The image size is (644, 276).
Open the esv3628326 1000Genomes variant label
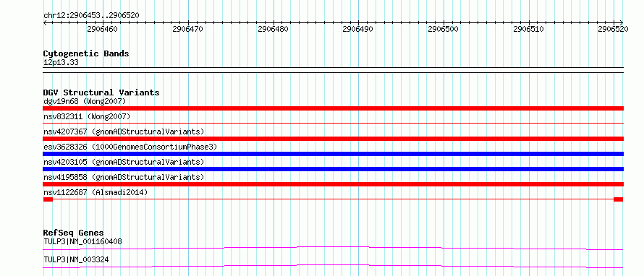click(x=130, y=147)
